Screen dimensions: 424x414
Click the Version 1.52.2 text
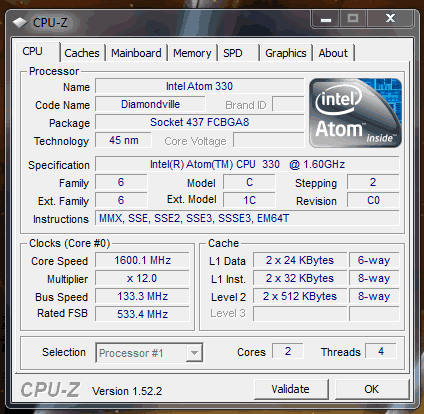[x=127, y=391]
